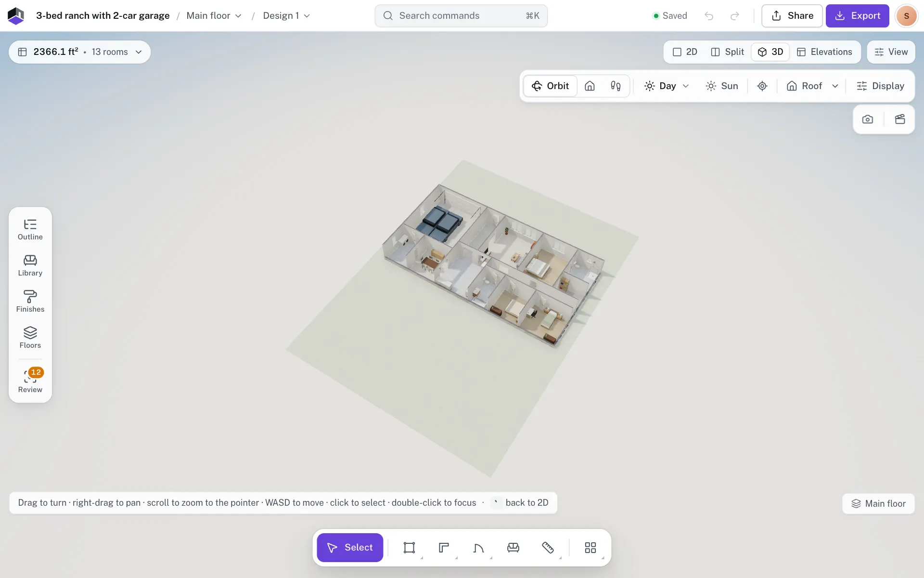Select the parked cars in the garage
Screen dimensions: 924x578
click(x=439, y=223)
